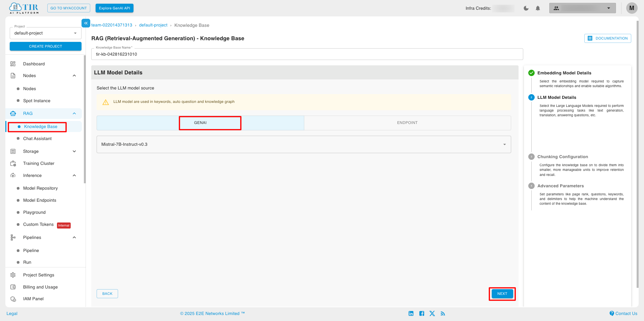Open the RSS feed icon in footer
Image resolution: width=644 pixels, height=321 pixels.
coord(443,314)
